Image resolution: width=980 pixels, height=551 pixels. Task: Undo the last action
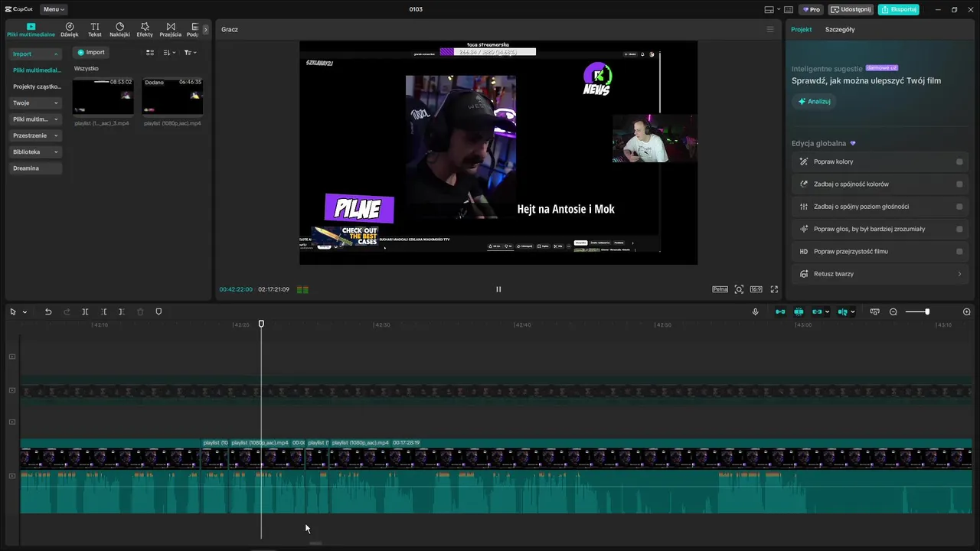[48, 311]
